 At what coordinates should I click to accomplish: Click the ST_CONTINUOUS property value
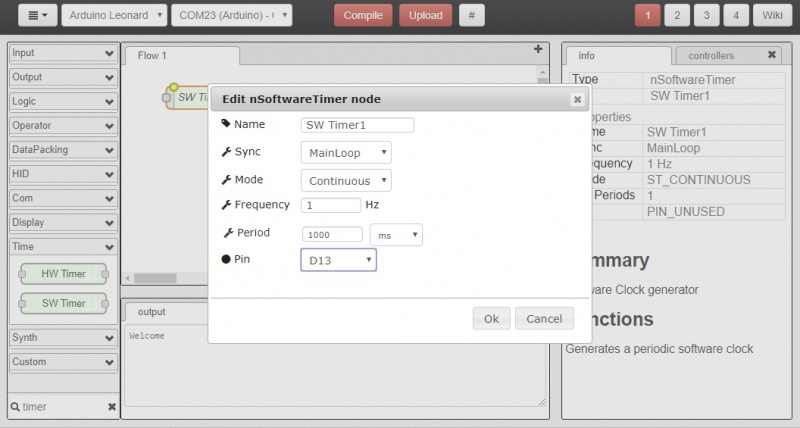point(698,180)
